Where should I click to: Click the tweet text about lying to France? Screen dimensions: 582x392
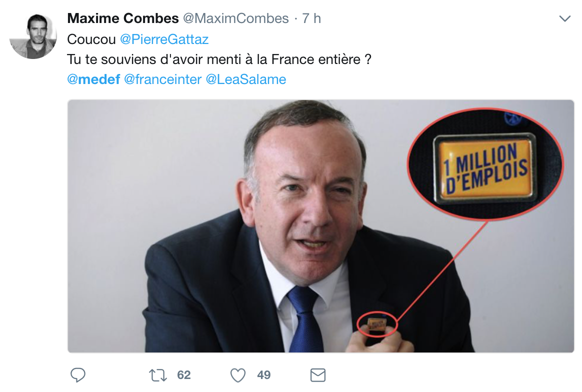[220, 59]
